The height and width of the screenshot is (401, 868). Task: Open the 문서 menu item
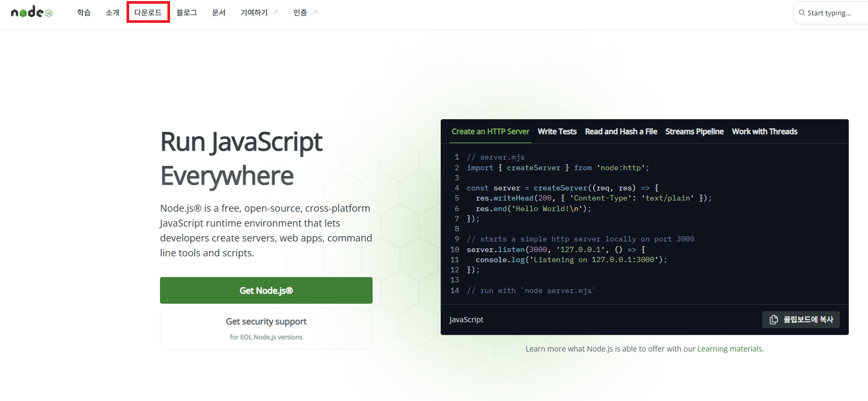pos(219,12)
